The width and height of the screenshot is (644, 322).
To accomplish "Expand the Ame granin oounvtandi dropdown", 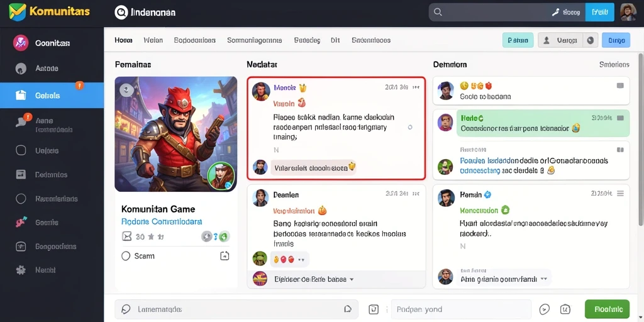I will click(x=544, y=279).
